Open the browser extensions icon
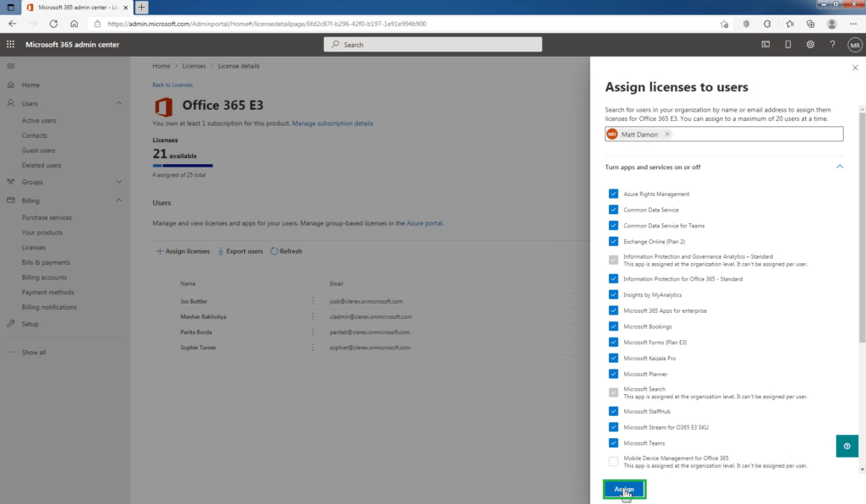Image resolution: width=866 pixels, height=504 pixels. coord(767,24)
